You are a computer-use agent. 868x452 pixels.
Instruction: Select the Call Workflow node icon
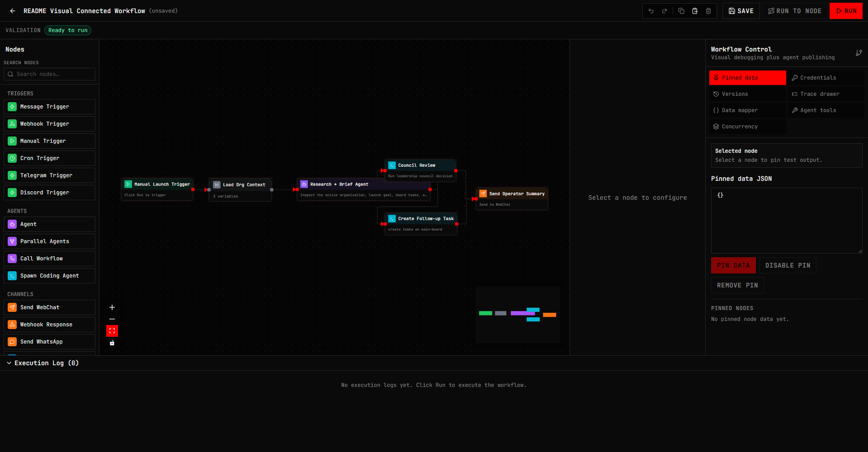[x=12, y=259]
